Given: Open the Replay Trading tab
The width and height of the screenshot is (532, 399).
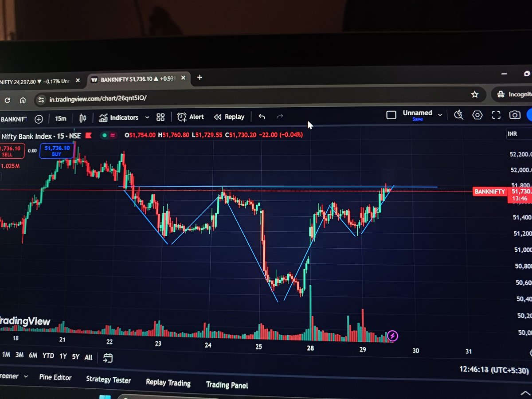Looking at the screenshot, I should pyautogui.click(x=168, y=382).
